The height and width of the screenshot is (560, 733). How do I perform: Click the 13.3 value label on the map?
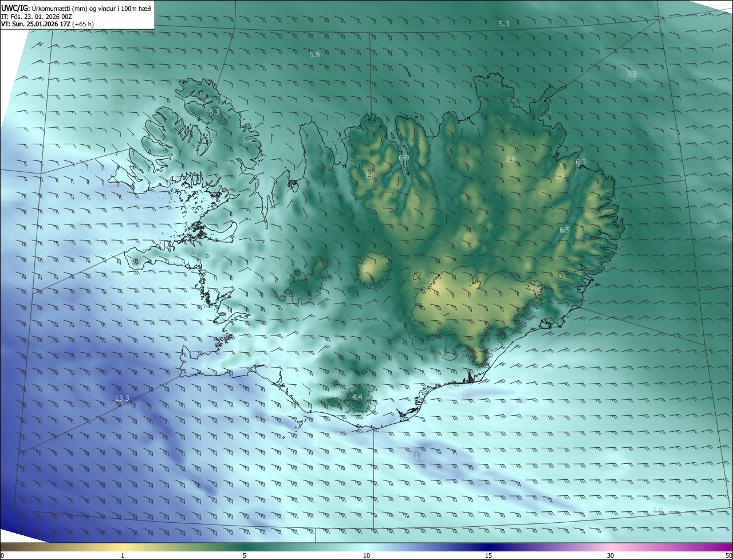pyautogui.click(x=122, y=398)
